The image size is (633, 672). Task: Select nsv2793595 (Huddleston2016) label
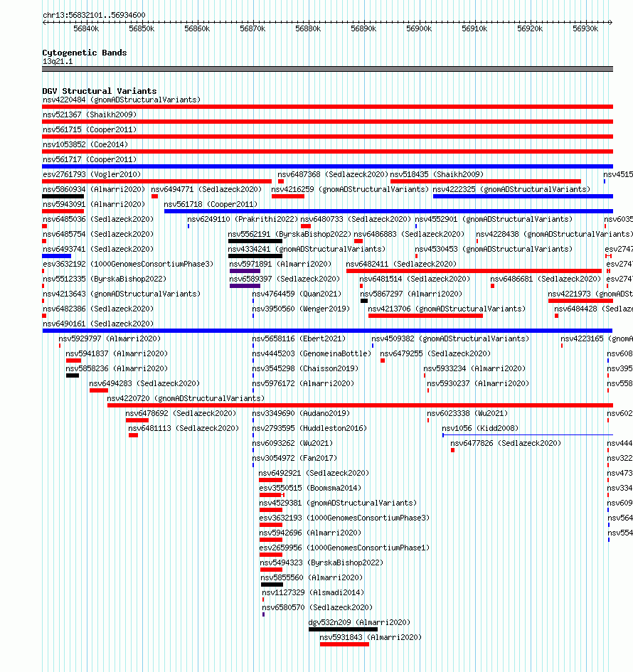(309, 429)
